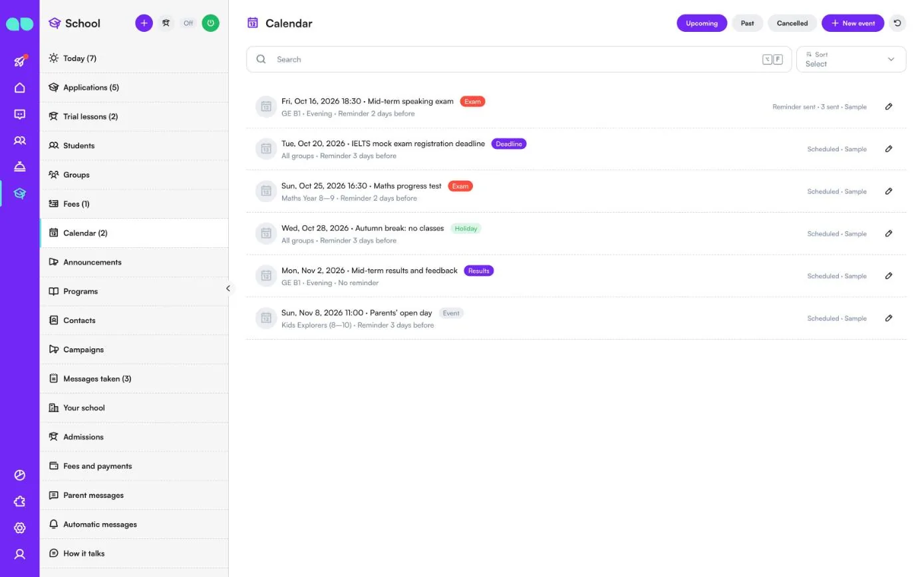Create a New event

click(853, 23)
